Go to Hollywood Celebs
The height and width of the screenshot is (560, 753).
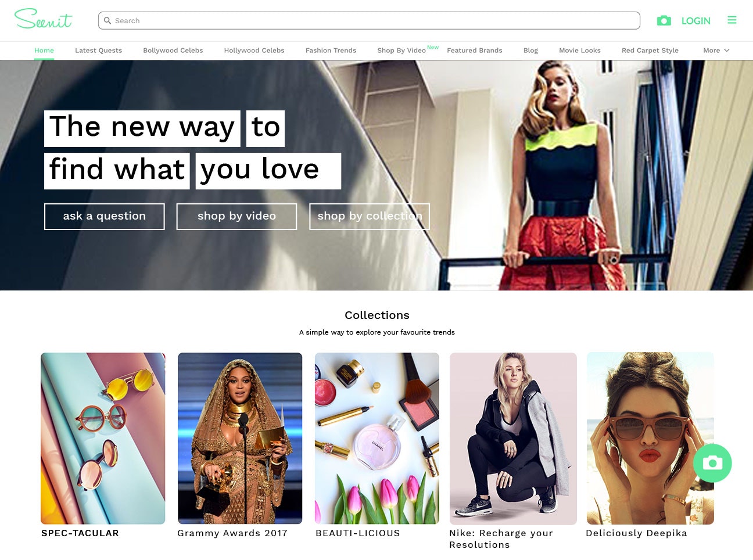[254, 51]
